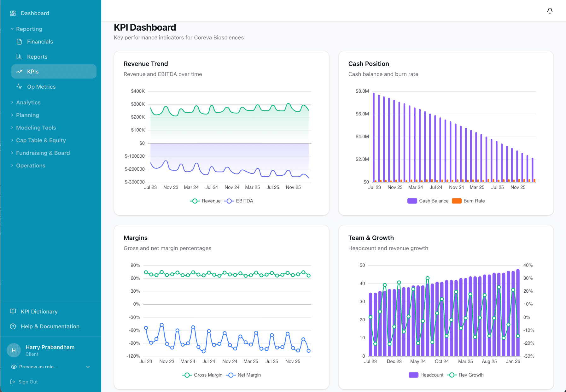Click the Help & Documentation question icon
The height and width of the screenshot is (392, 566).
click(x=13, y=326)
